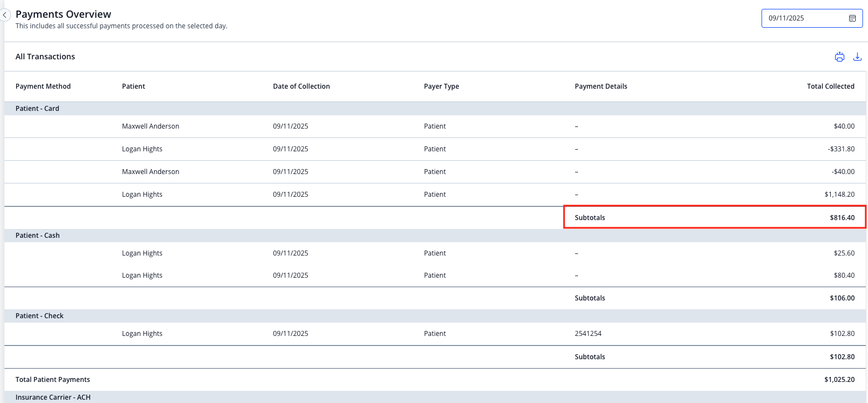Select the Patient column header
Image resolution: width=868 pixels, height=403 pixels.
pyautogui.click(x=134, y=86)
